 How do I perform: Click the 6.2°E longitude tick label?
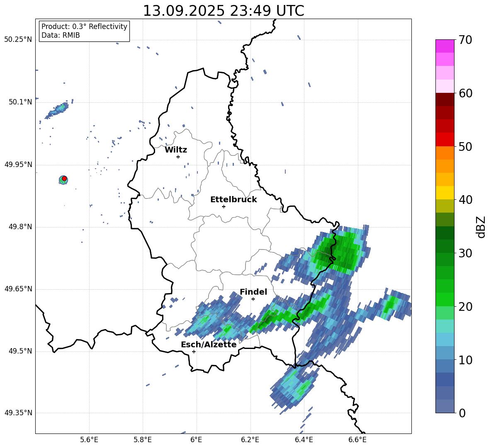[250, 440]
